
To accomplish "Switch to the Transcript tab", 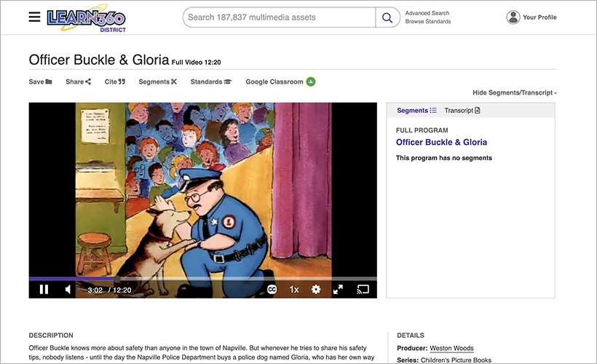I will click(x=462, y=111).
